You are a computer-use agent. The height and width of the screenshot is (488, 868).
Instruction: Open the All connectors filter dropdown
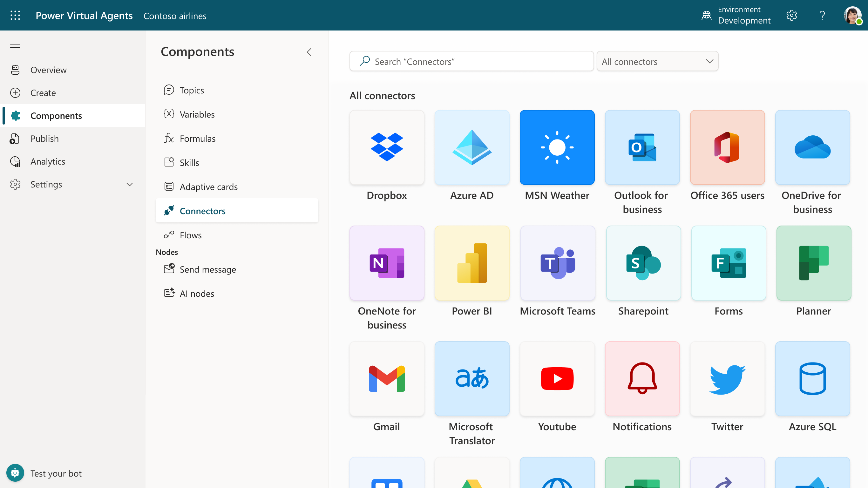tap(657, 61)
